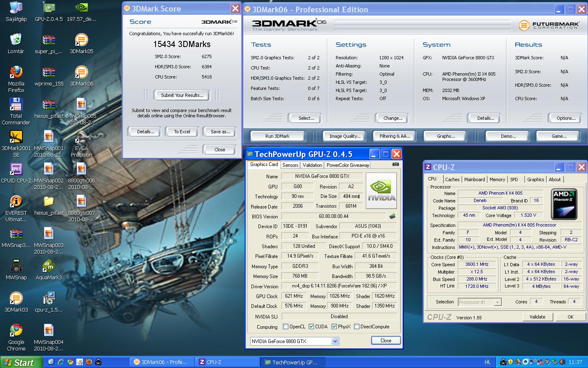This screenshot has height=368, width=588.
Task: Toggle the CUDA checkbox in GPU-Z
Action: pos(311,327)
